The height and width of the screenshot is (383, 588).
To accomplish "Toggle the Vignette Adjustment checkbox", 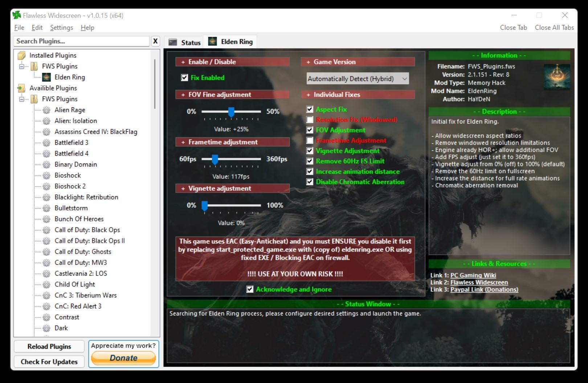I will tap(310, 150).
